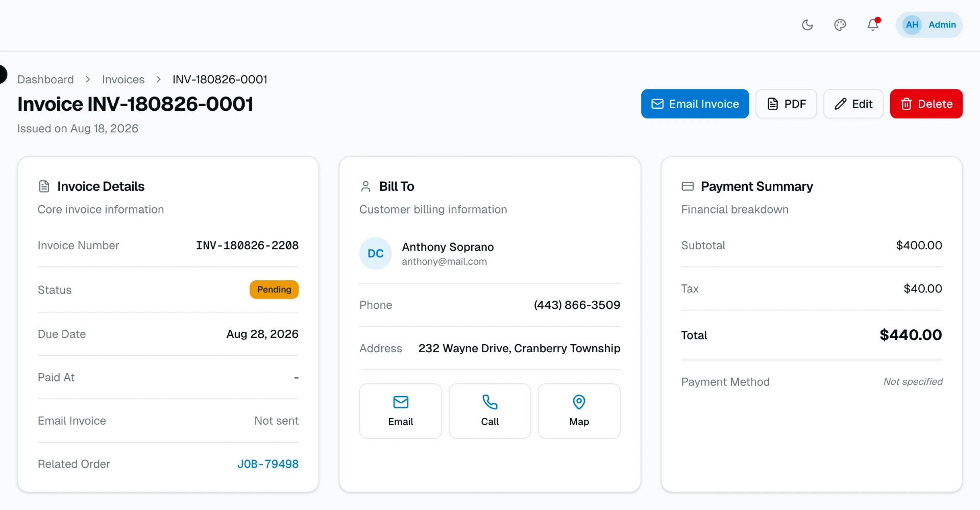Click the Not sent email status
This screenshot has height=510, width=980.
coord(276,421)
